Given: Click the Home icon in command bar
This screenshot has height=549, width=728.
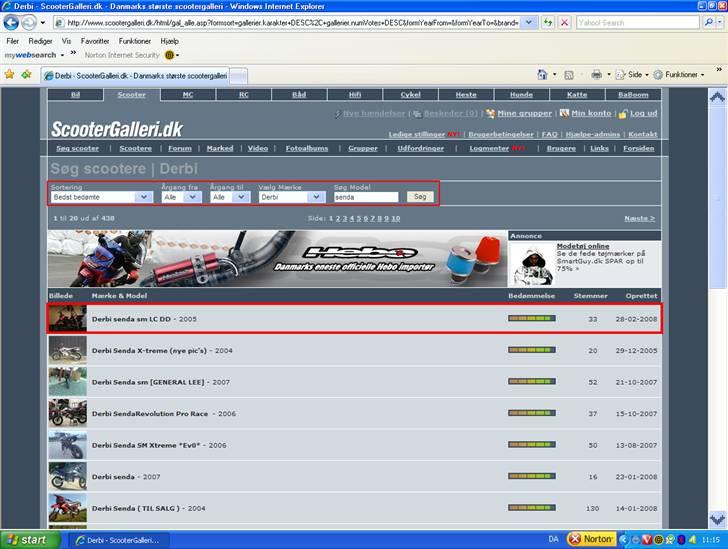Looking at the screenshot, I should pyautogui.click(x=543, y=74).
